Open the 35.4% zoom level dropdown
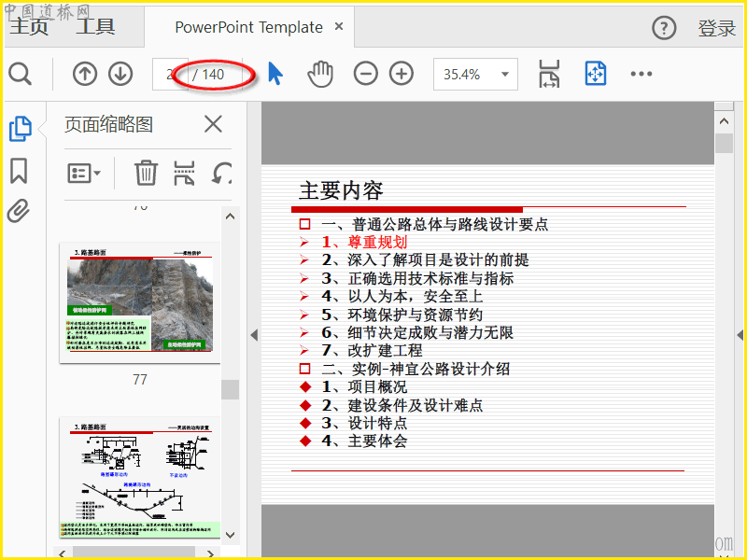747x560 pixels. tap(475, 75)
